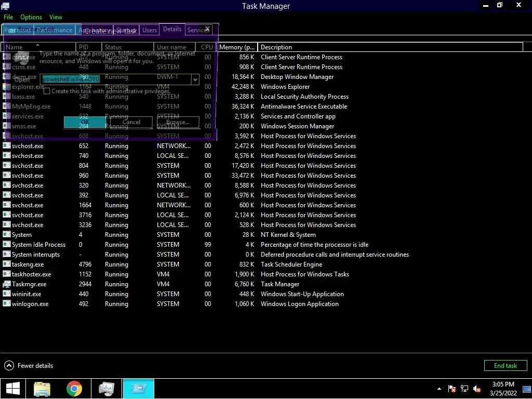
Task: Click the 'Antimalware Service Executable' description
Action: pos(303,106)
